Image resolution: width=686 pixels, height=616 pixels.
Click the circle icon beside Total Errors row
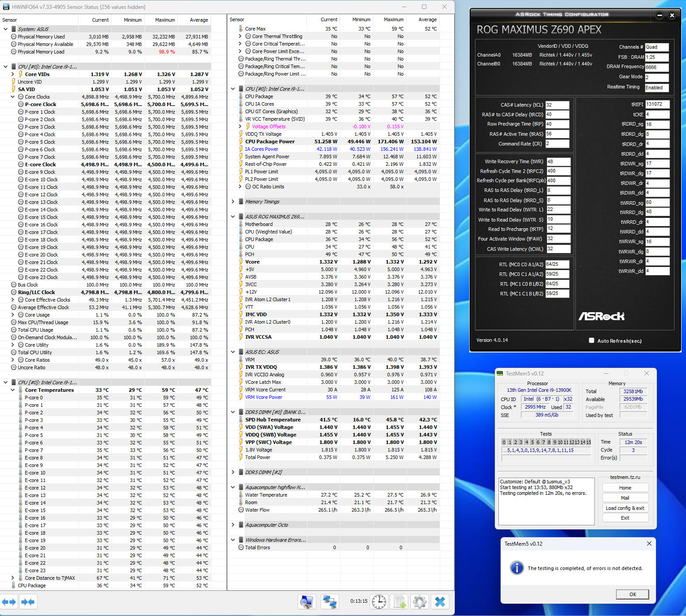(241, 547)
